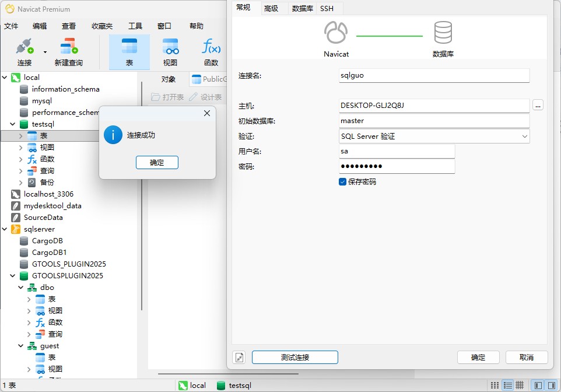Click the localhost_3306 connection icon
The image size is (561, 392).
[x=16, y=194]
